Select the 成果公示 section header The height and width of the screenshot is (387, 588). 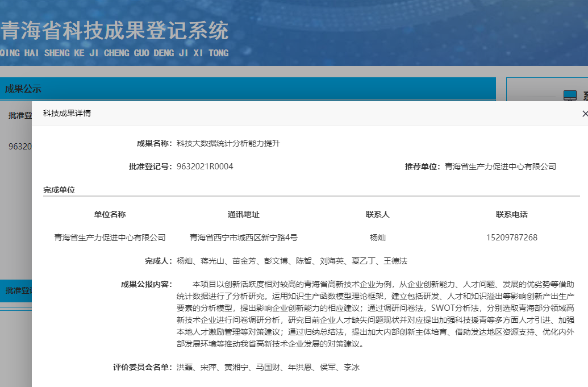click(x=23, y=89)
